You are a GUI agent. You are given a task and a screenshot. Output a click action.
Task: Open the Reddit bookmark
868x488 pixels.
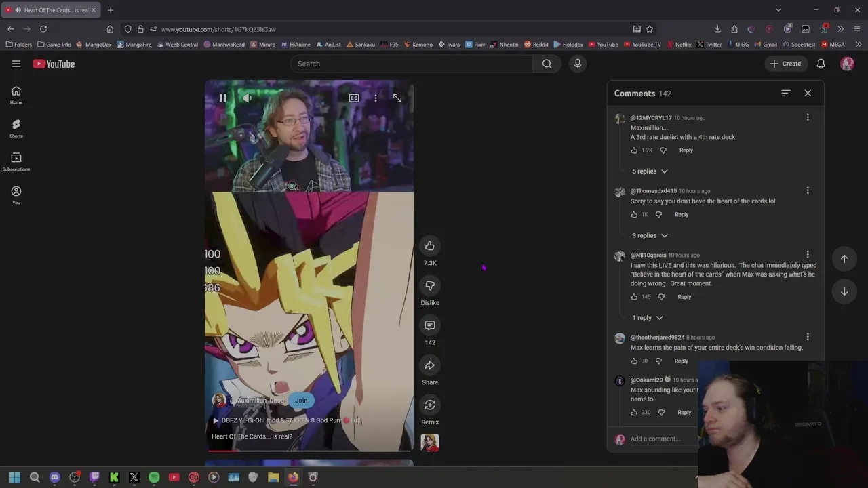click(x=536, y=45)
